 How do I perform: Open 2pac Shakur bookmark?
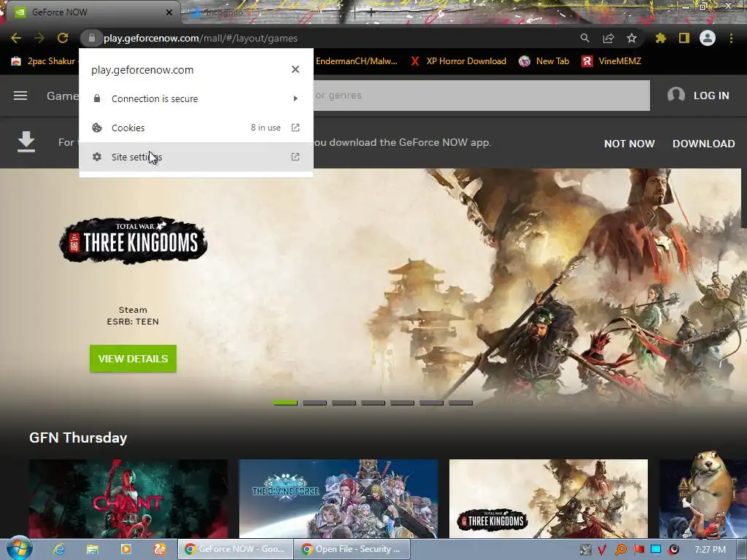click(43, 61)
